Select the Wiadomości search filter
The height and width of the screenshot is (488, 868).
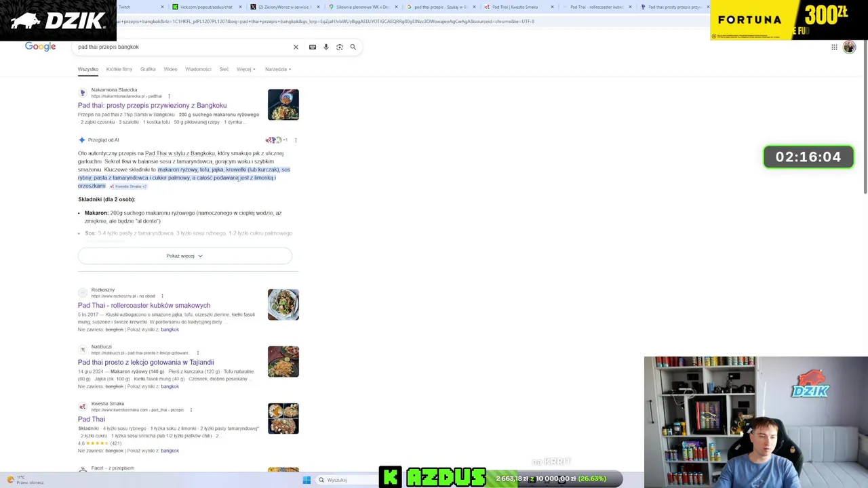199,69
